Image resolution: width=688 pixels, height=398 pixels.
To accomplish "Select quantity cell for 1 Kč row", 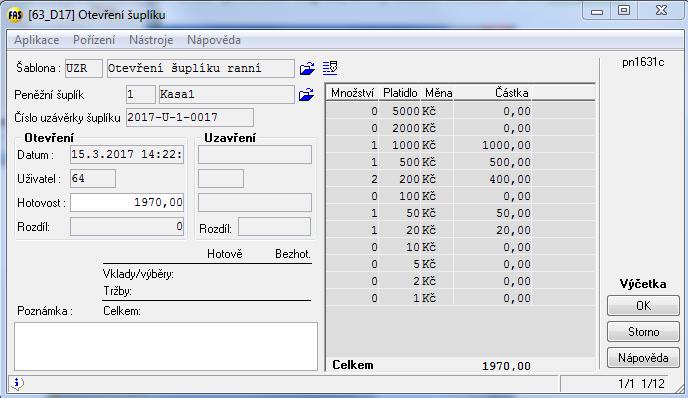I will pos(352,298).
